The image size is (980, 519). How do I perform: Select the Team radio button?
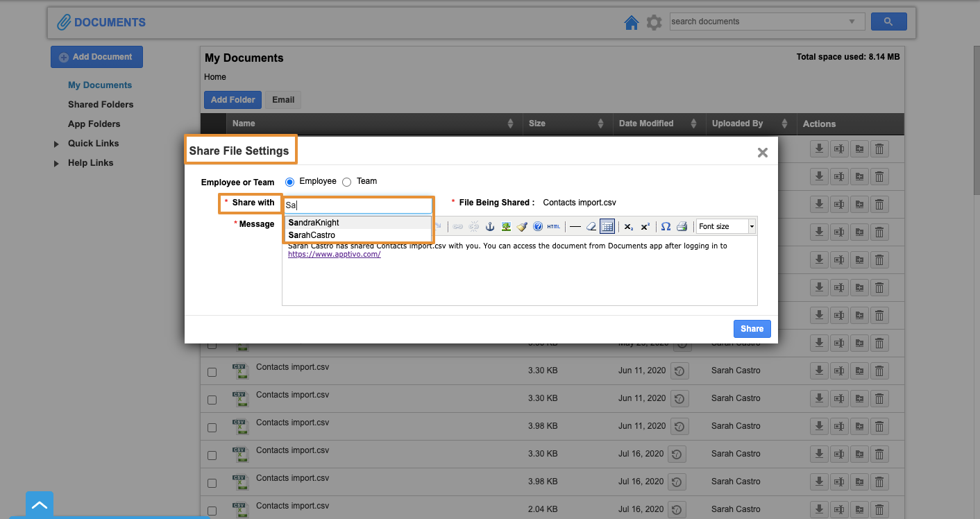pos(347,182)
